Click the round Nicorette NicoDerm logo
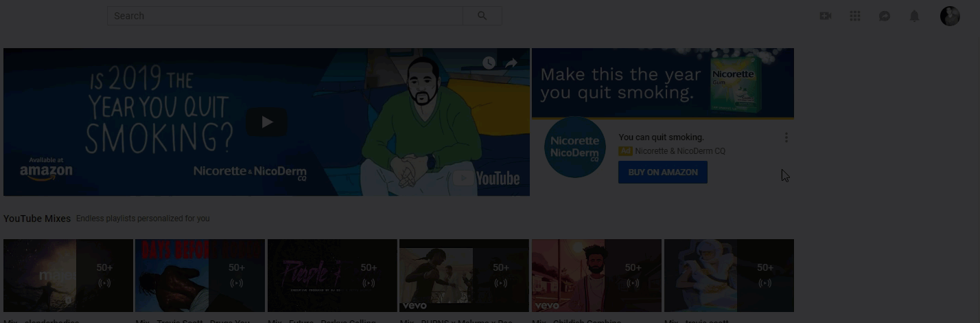 coord(575,148)
